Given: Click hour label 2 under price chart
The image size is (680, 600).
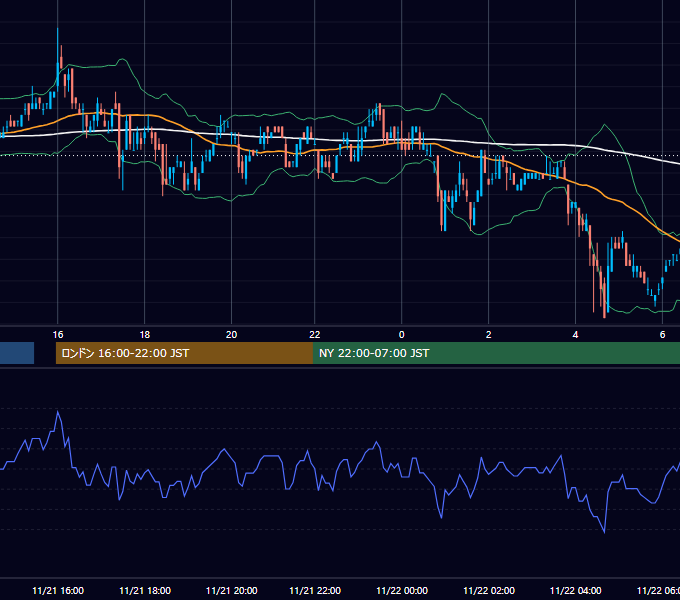Looking at the screenshot, I should tap(489, 335).
